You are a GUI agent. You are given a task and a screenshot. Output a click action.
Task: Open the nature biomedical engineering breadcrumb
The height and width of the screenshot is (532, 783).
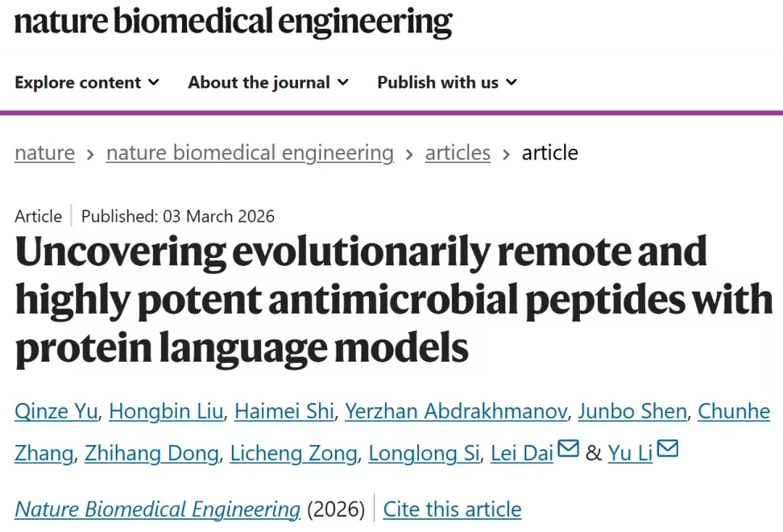(x=250, y=153)
